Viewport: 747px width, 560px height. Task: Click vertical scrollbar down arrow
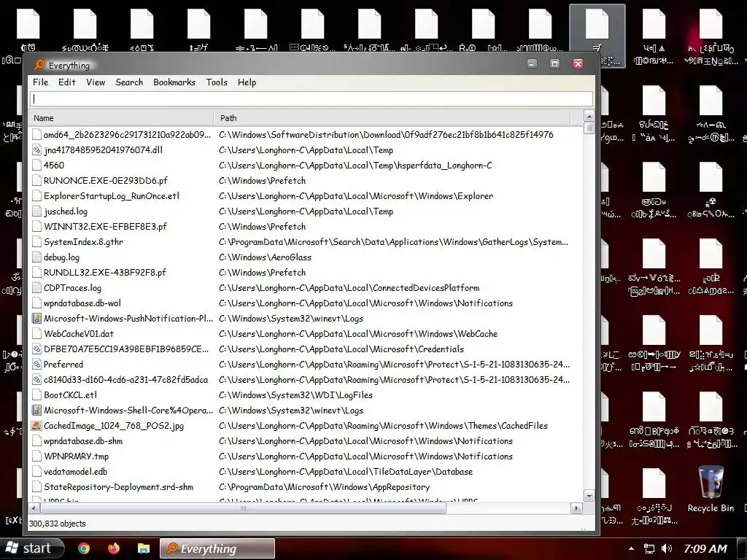[589, 496]
